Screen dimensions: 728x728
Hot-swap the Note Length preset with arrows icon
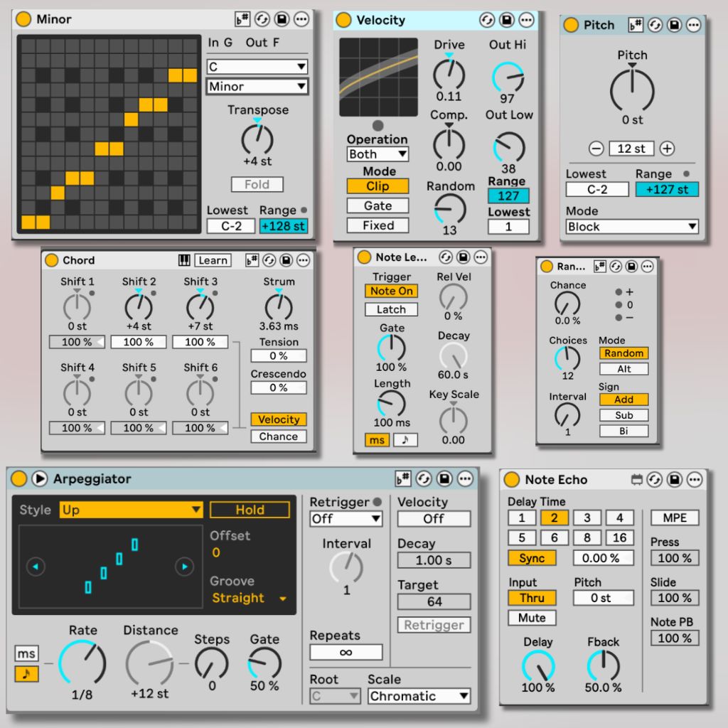click(445, 257)
